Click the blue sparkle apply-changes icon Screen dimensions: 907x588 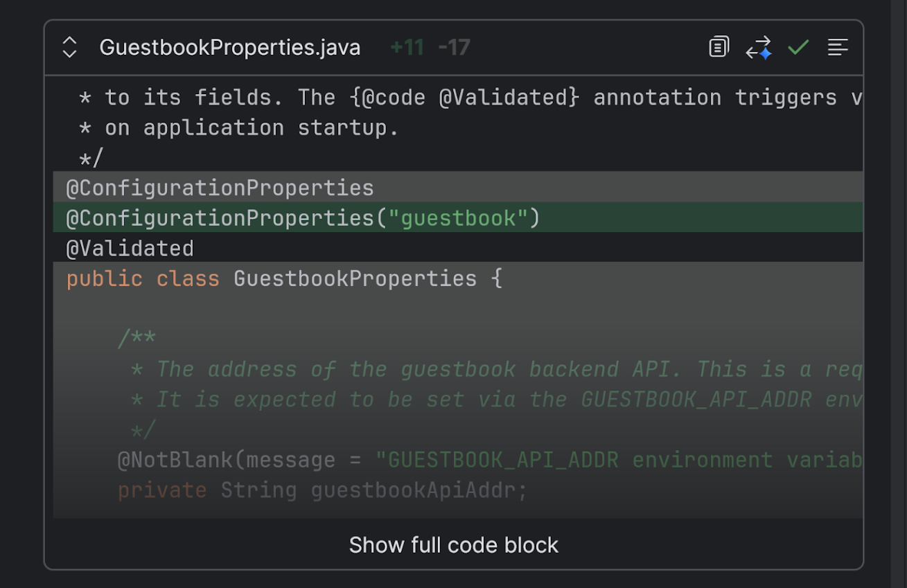758,46
